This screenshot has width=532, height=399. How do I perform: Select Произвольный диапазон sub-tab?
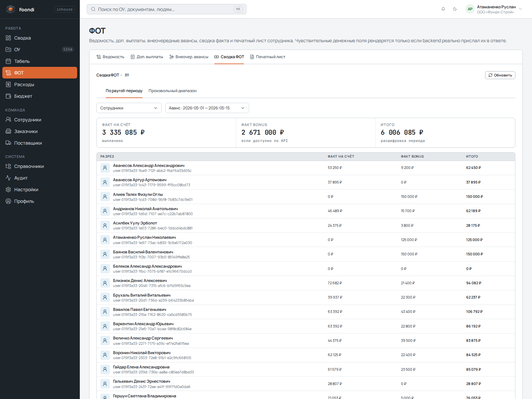coord(173,91)
